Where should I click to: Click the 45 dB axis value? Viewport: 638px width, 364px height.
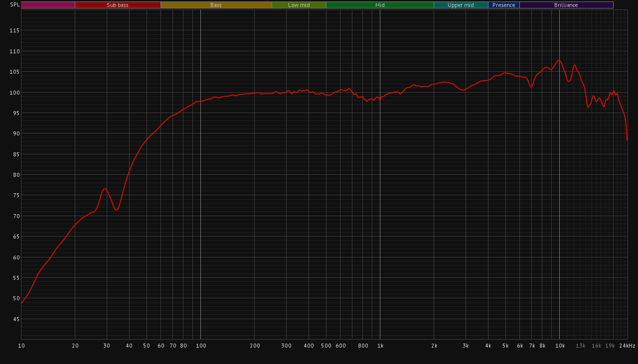click(16, 319)
